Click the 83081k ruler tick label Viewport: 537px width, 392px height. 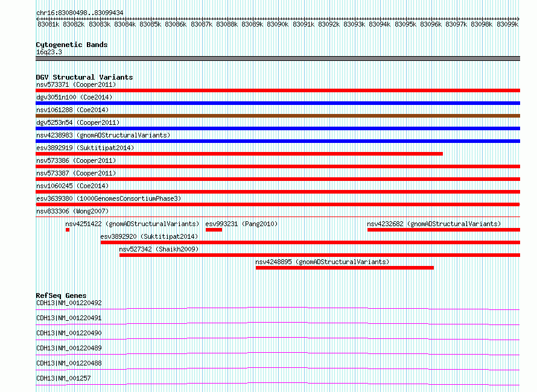coord(48,24)
